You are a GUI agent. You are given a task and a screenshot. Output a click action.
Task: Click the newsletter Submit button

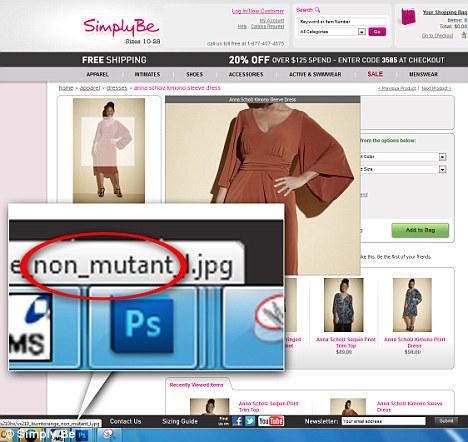(446, 421)
